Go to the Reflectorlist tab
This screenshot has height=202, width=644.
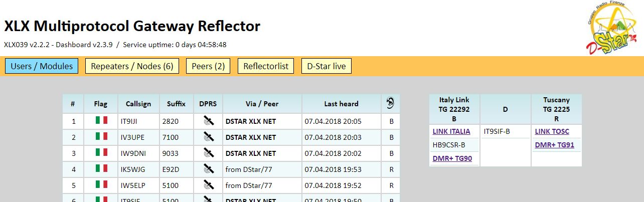266,66
